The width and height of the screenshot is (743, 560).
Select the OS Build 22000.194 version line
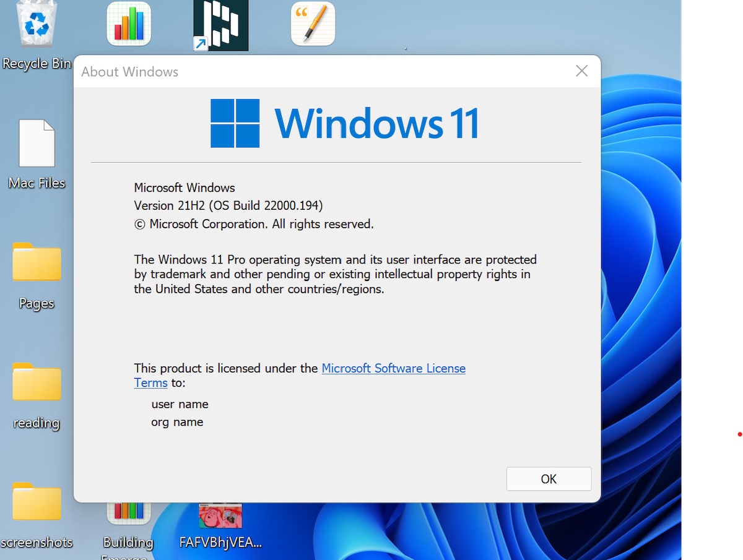[228, 205]
